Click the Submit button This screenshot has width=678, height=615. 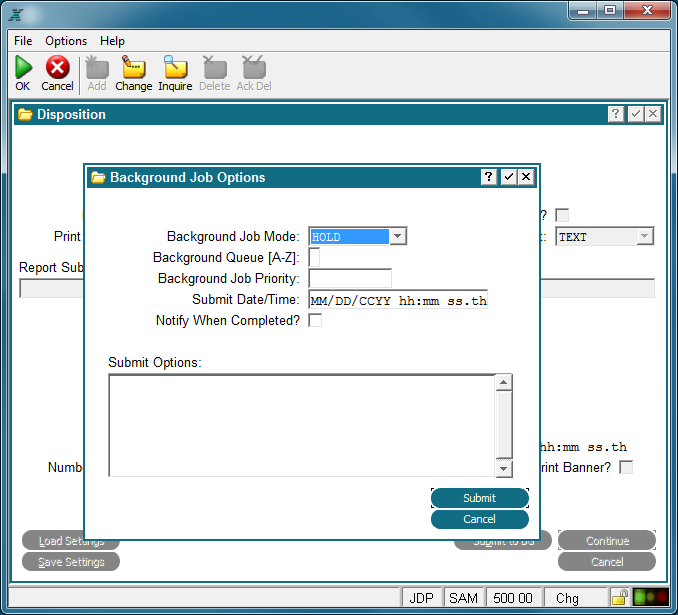click(480, 498)
